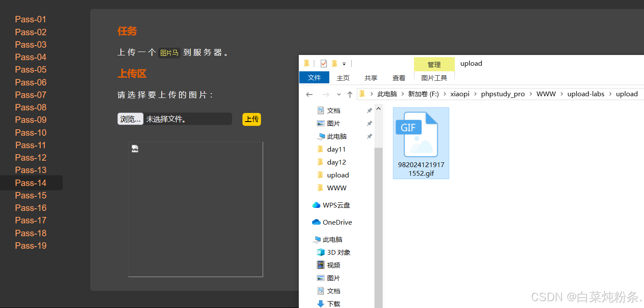
Task: Open the WWW folder in navigation pane
Action: [x=337, y=188]
